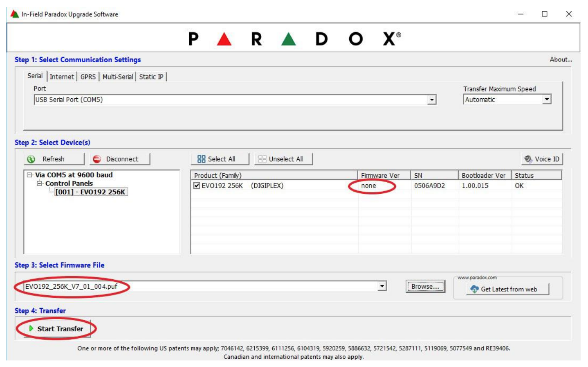Switch to the Static IP tab
The height and width of the screenshot is (367, 588).
(151, 77)
